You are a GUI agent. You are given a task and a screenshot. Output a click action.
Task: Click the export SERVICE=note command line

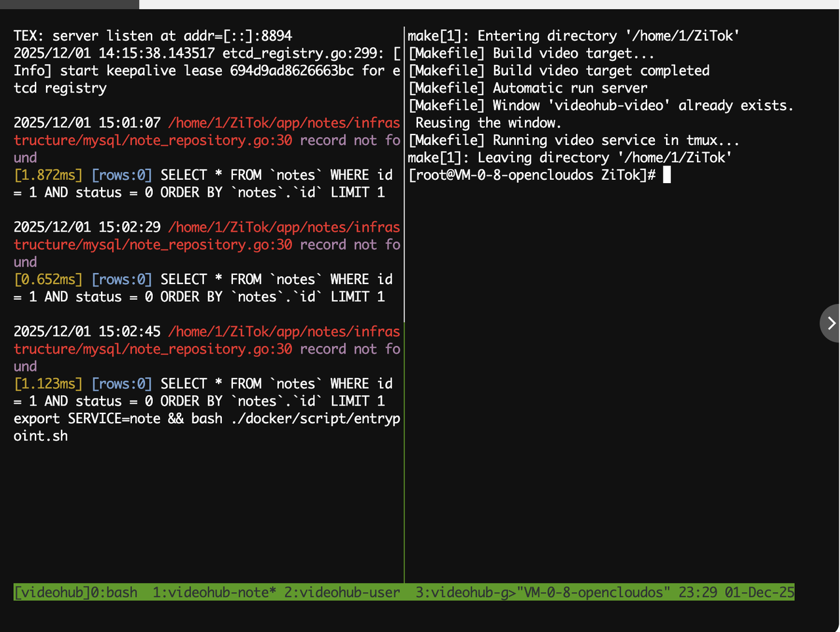point(207,427)
